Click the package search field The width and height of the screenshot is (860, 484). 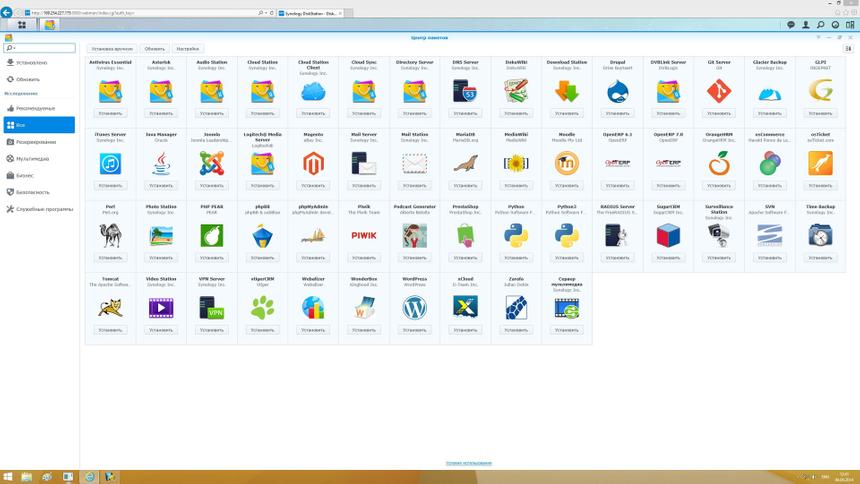[x=39, y=48]
